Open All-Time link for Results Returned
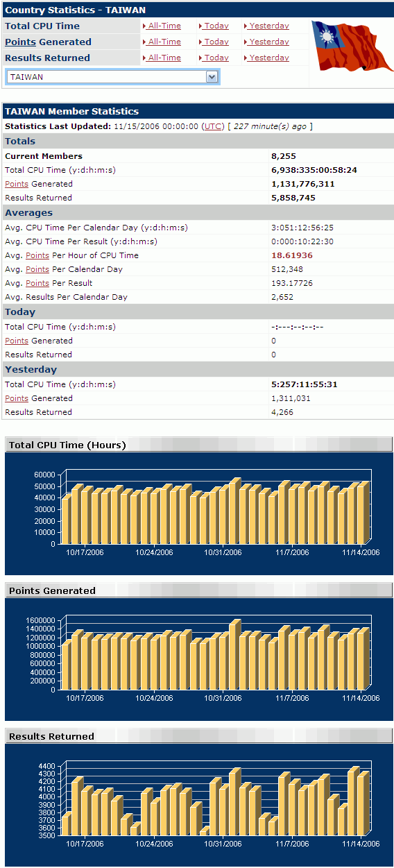 pos(162,58)
